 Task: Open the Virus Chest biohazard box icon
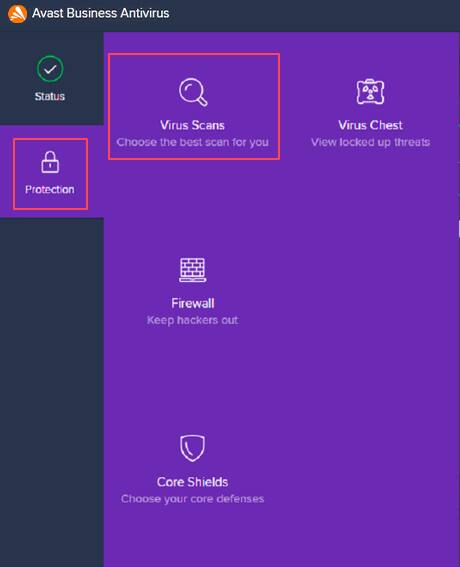coord(370,91)
